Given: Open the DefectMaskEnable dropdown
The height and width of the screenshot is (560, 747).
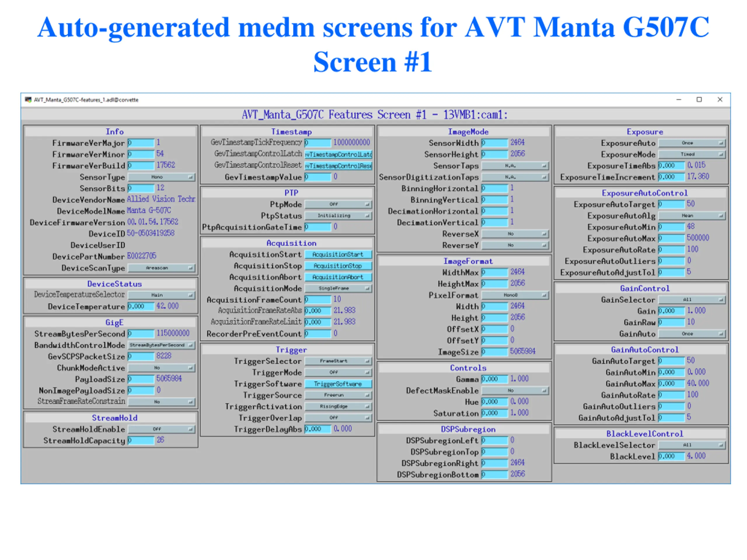Looking at the screenshot, I should pyautogui.click(x=515, y=391).
